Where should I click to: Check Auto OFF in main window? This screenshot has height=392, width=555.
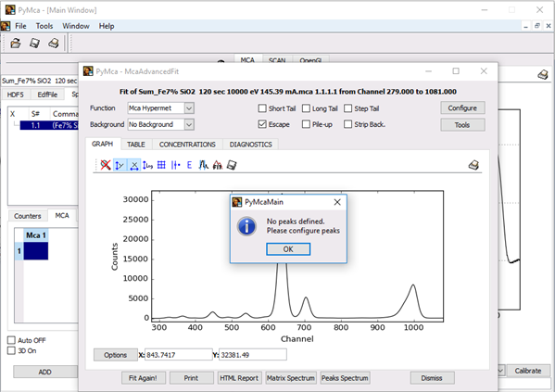click(11, 340)
